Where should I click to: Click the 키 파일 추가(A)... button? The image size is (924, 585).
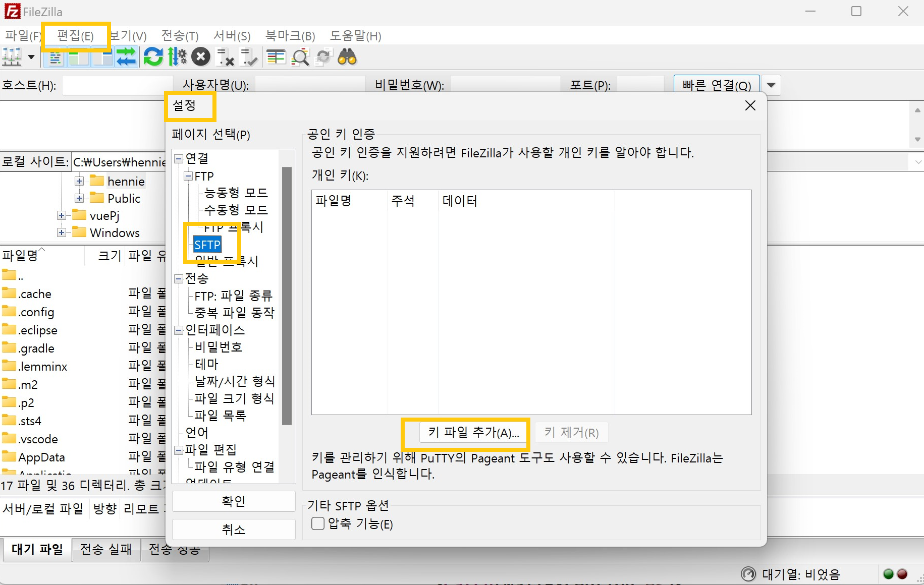pyautogui.click(x=473, y=433)
